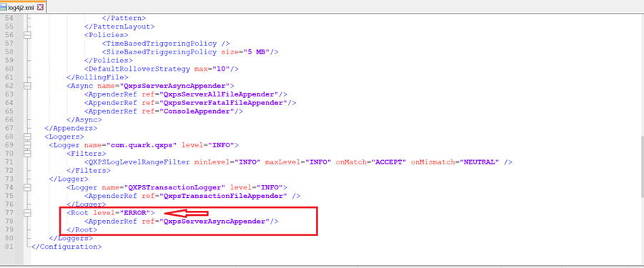
Task: Select line number 54 in the margin
Action: click(9, 18)
